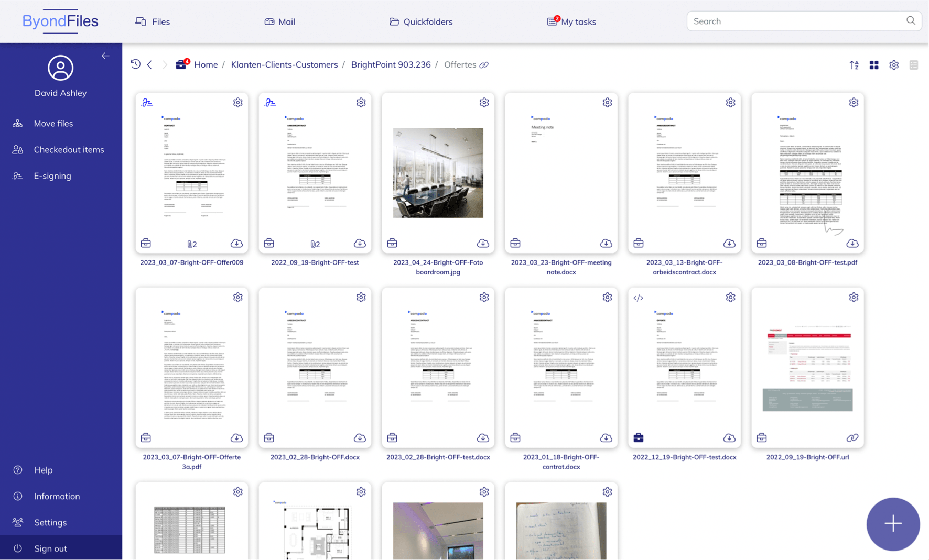929x560 pixels.
Task: Open settings gear on Offer009 card
Action: pyautogui.click(x=238, y=103)
